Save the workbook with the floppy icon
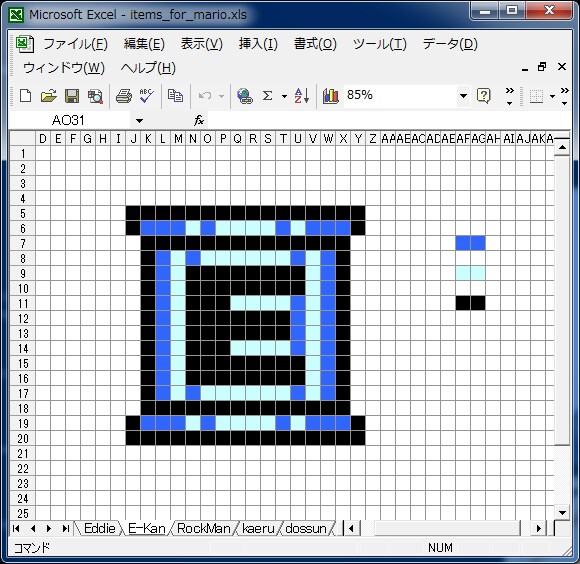This screenshot has height=564, width=580. pyautogui.click(x=72, y=96)
